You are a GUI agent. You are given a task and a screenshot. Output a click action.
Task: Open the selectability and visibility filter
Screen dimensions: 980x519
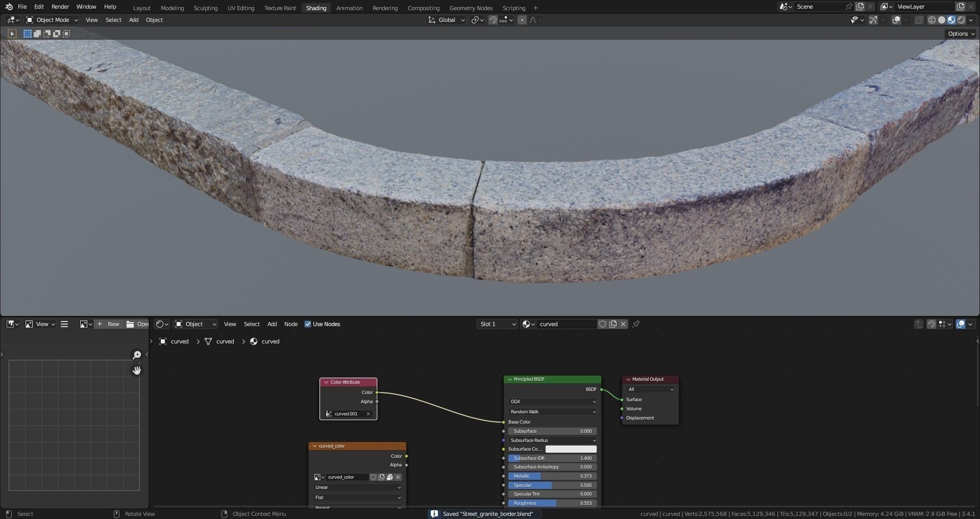[x=857, y=20]
